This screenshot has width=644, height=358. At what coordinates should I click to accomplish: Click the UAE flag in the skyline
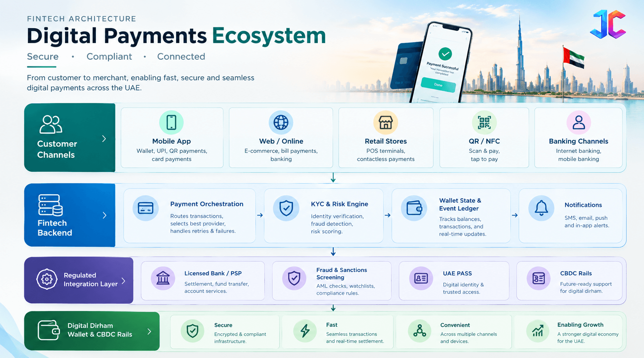coord(574,57)
